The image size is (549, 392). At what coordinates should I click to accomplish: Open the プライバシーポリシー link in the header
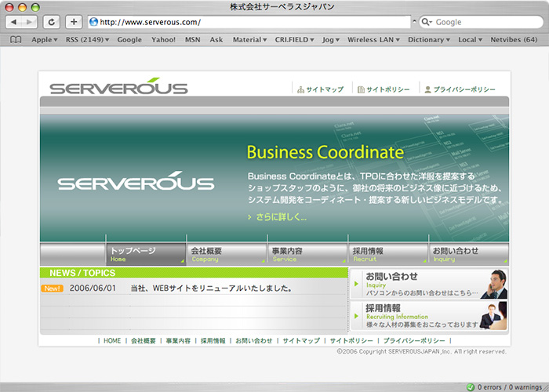[464, 89]
